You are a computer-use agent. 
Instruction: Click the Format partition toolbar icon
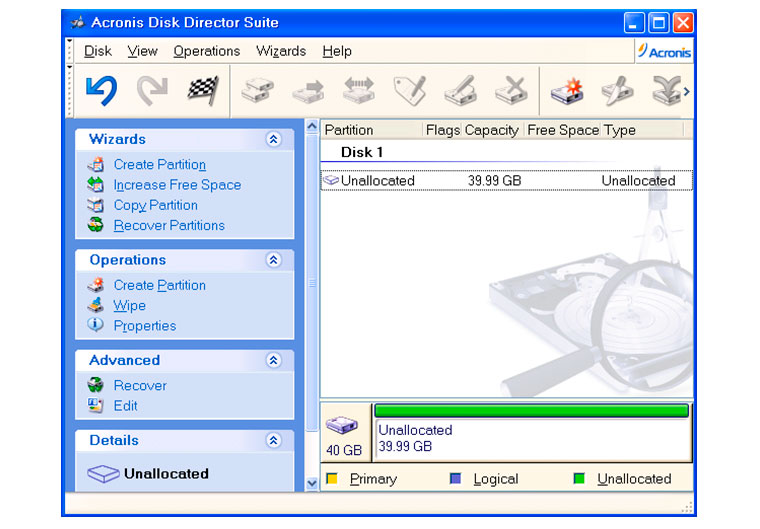click(460, 90)
